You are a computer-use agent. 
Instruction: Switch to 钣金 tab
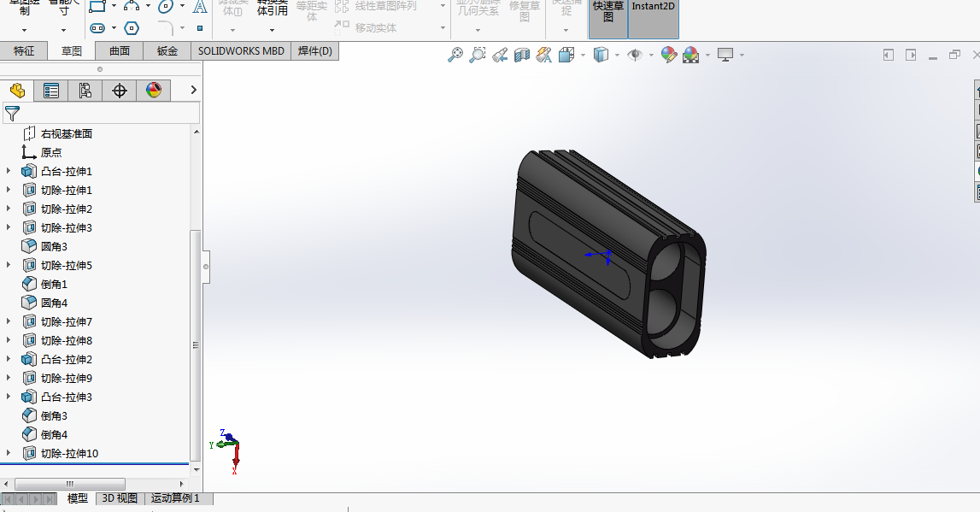tap(167, 50)
